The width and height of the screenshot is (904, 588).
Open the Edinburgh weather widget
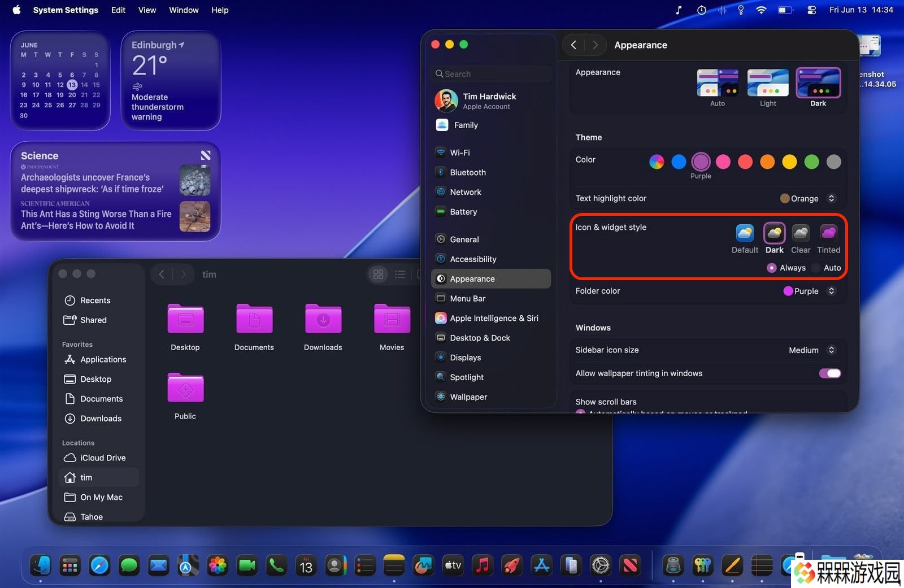point(171,80)
